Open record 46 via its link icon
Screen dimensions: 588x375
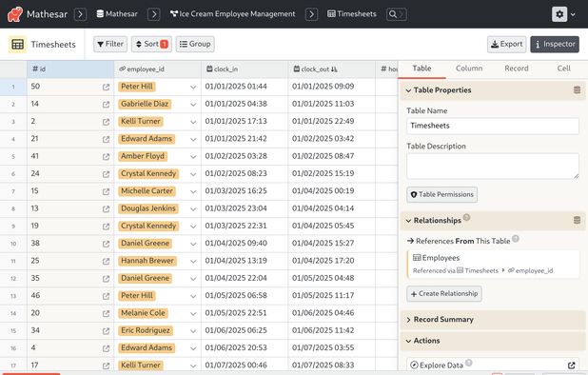pos(107,296)
